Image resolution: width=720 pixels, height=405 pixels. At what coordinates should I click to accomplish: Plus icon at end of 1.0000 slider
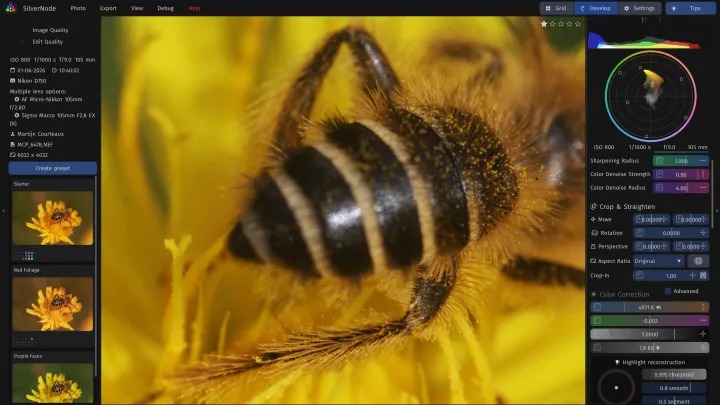(703, 334)
